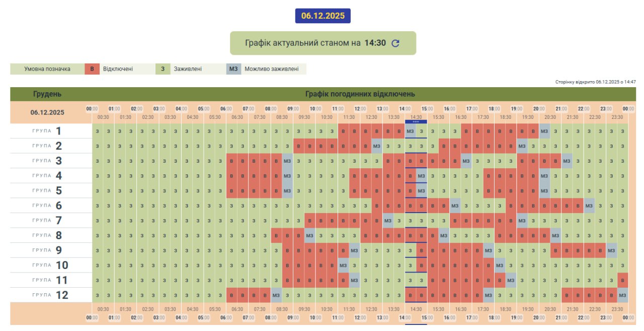
Task: Click the current-time marker above the 14:30 column
Action: [416, 121]
